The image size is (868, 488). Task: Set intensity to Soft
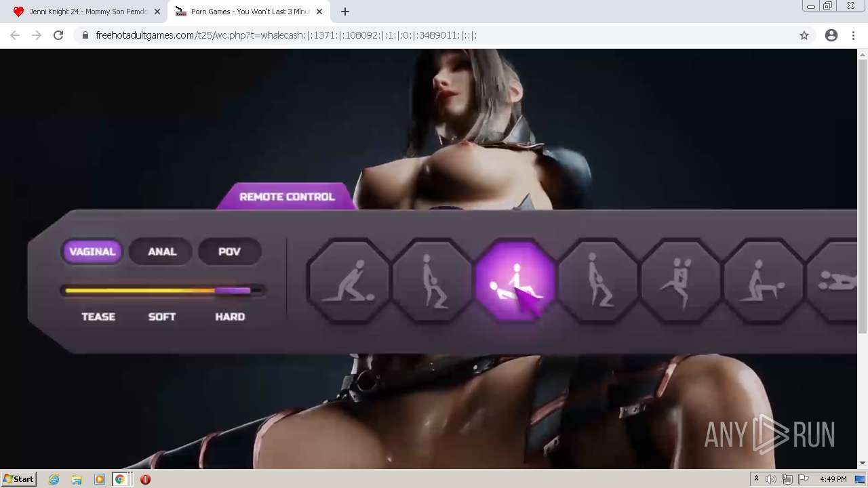pyautogui.click(x=162, y=317)
